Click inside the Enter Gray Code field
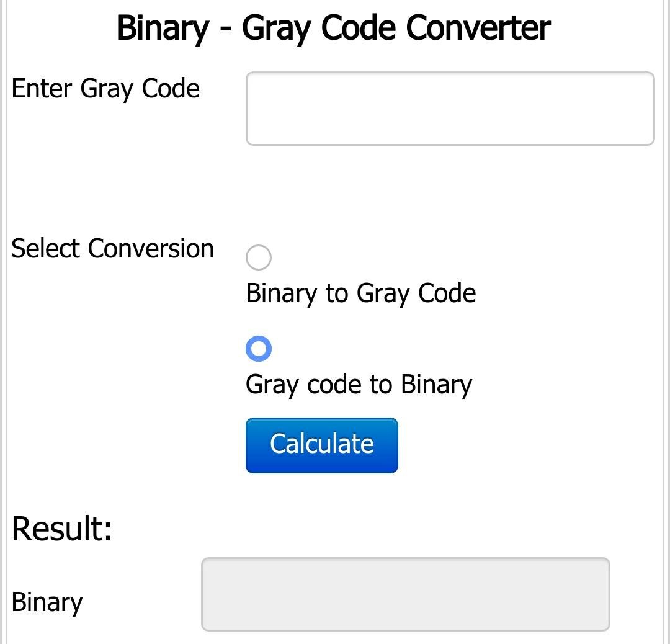The image size is (670, 644). click(x=449, y=108)
